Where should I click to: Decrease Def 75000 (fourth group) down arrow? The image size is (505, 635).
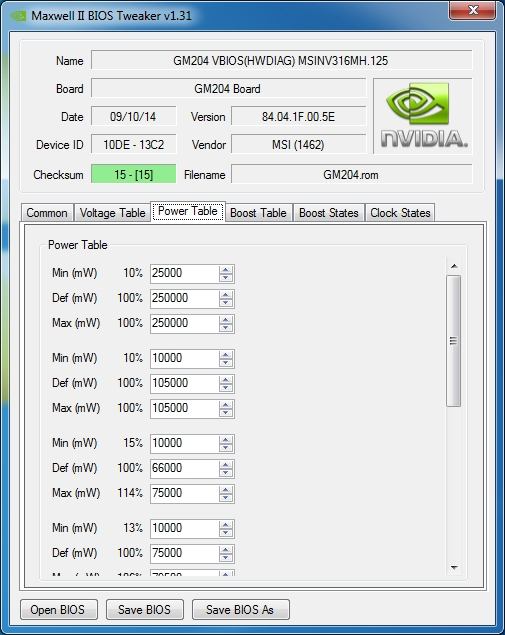226,558
